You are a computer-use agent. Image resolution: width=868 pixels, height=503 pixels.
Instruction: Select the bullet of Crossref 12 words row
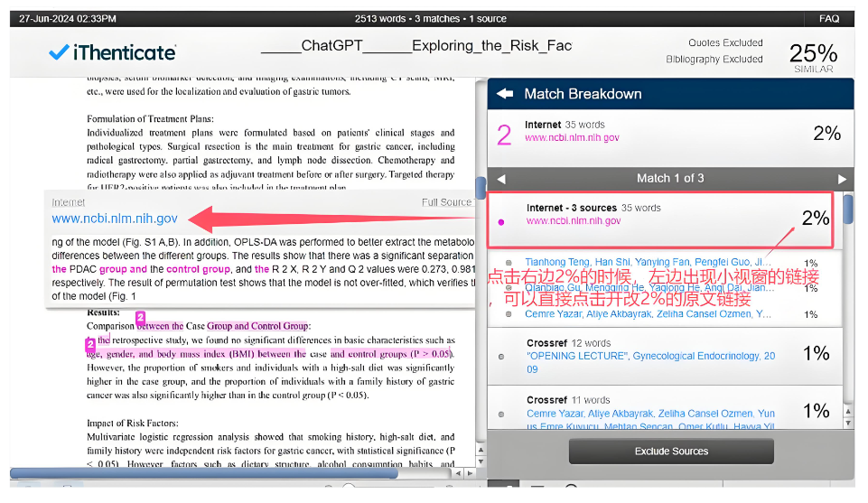pyautogui.click(x=501, y=357)
